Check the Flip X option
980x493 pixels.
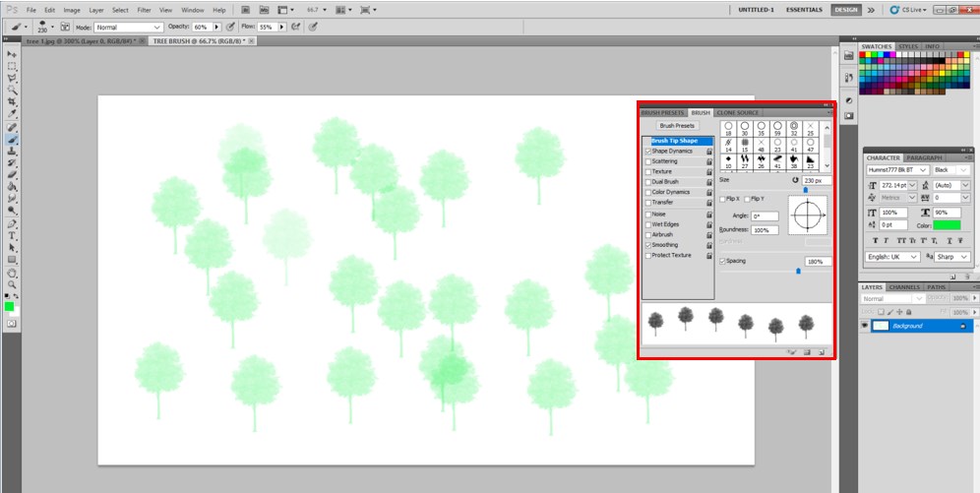[x=723, y=199]
